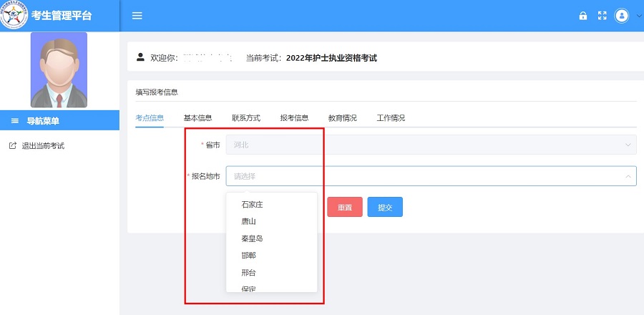644x315 pixels.
Task: Click the red 重置 button
Action: (x=345, y=207)
